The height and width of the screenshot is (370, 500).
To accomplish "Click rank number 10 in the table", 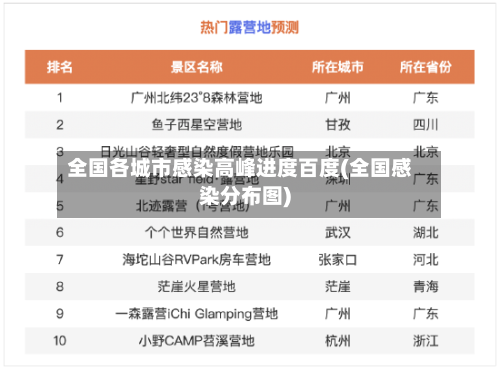I will [60, 341].
